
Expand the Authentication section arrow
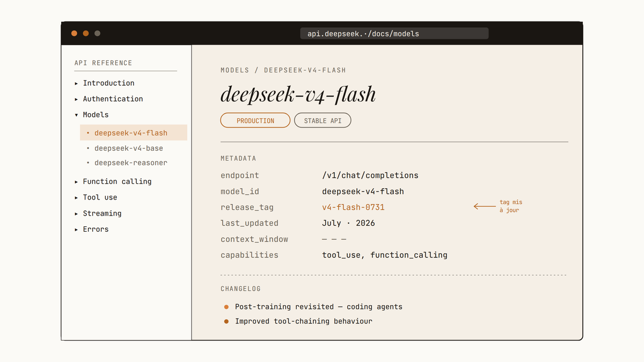pos(76,99)
